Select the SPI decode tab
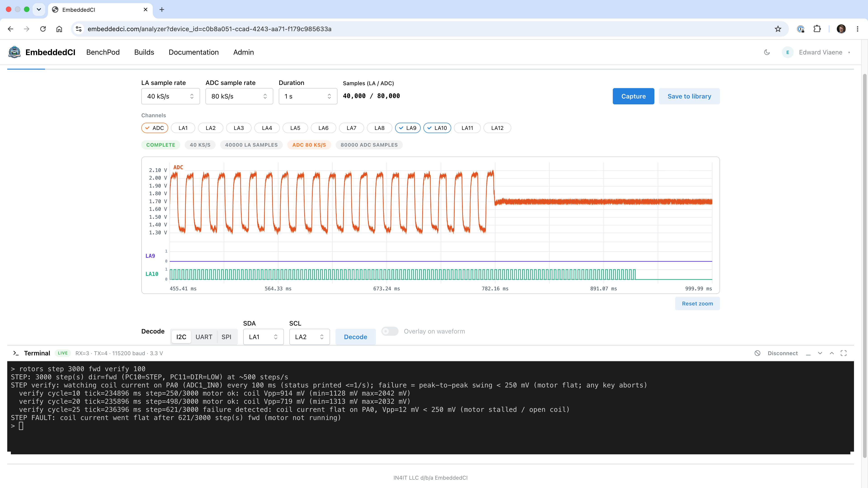Screen dimensions: 868x488 226,337
